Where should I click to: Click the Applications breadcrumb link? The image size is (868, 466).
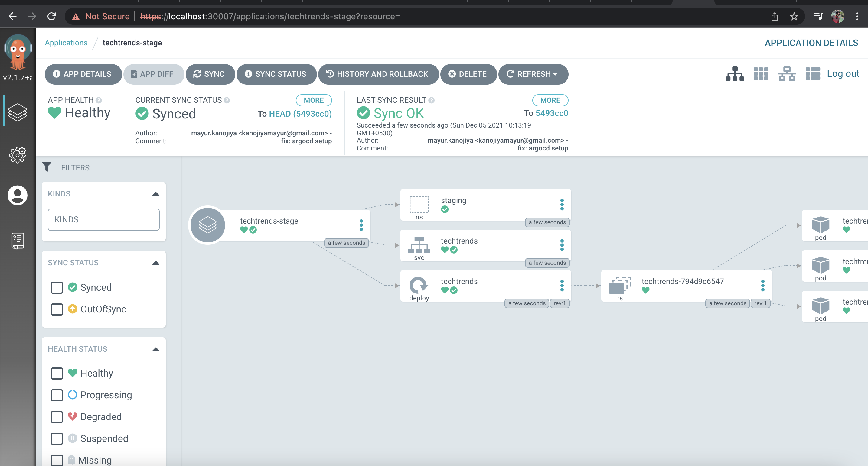pyautogui.click(x=66, y=43)
